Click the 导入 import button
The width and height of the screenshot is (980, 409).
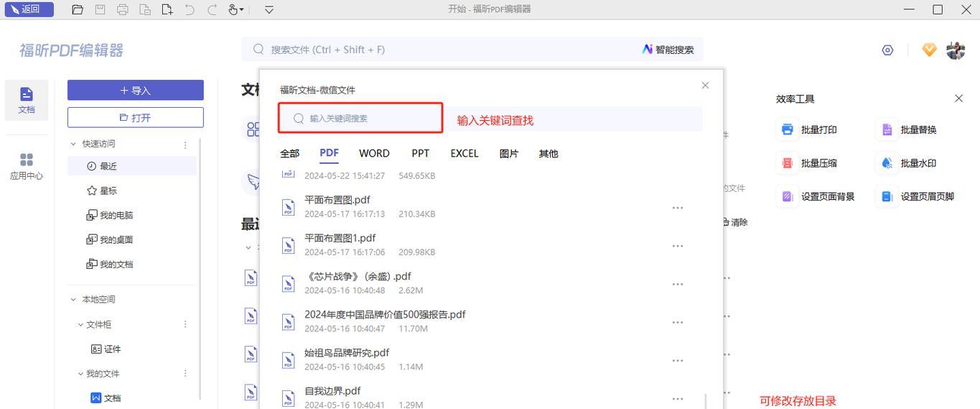coord(136,90)
